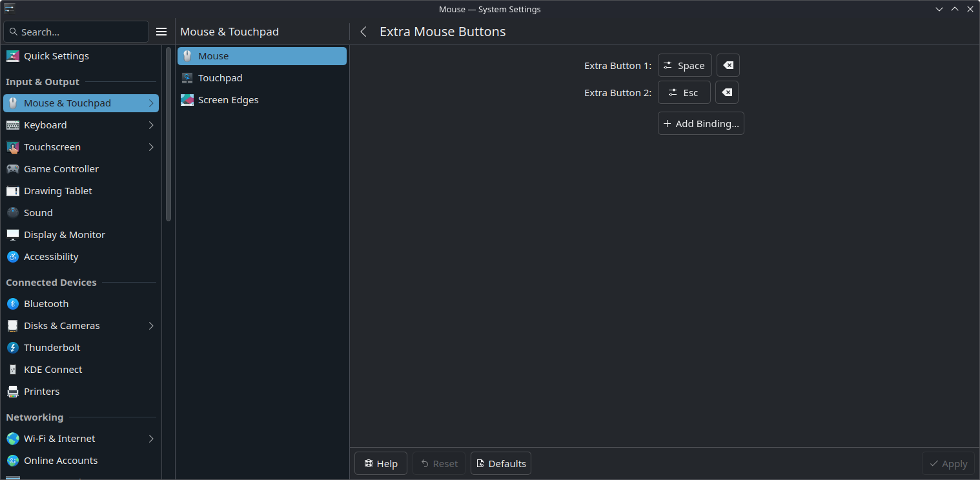The height and width of the screenshot is (480, 980).
Task: Open the hamburger menu next to search
Action: pos(161,32)
